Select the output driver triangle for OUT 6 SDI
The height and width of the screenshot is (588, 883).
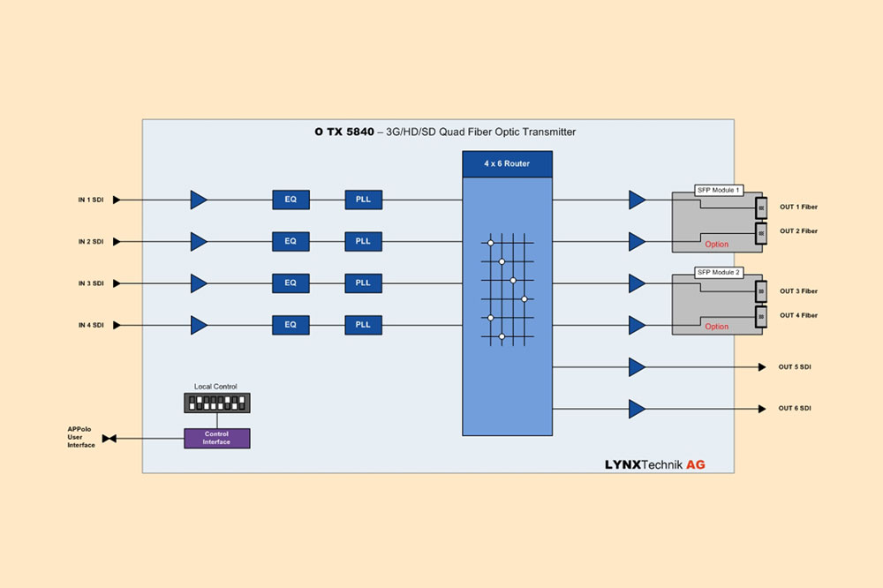coord(637,409)
